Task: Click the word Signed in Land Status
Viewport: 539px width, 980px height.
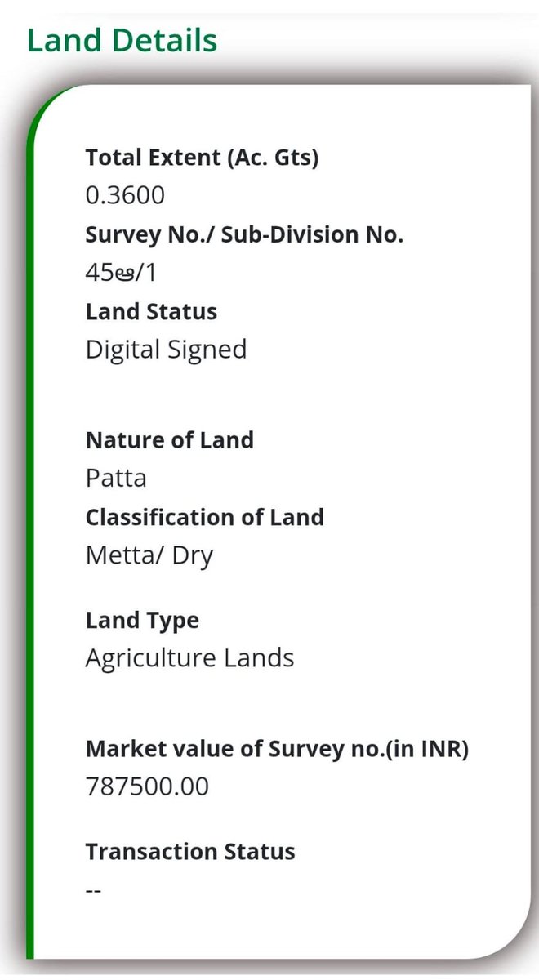Action: pos(207,351)
